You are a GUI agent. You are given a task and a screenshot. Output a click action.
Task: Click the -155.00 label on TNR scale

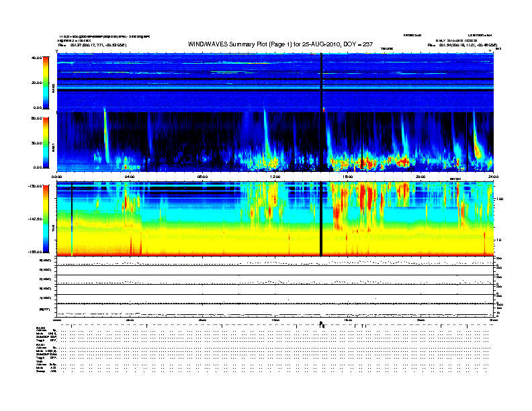click(36, 252)
